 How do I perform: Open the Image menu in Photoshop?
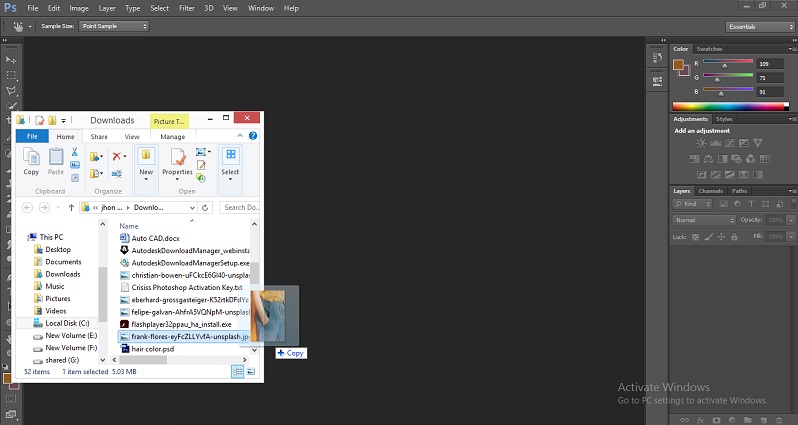(x=79, y=8)
